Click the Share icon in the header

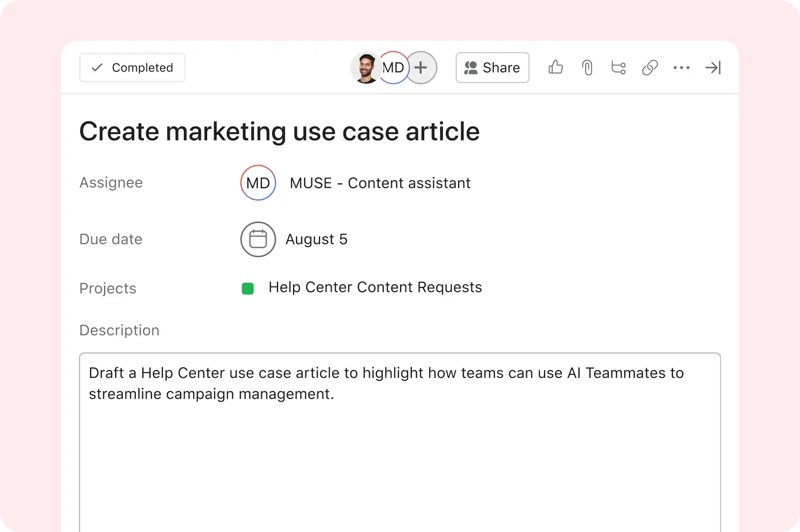click(492, 67)
